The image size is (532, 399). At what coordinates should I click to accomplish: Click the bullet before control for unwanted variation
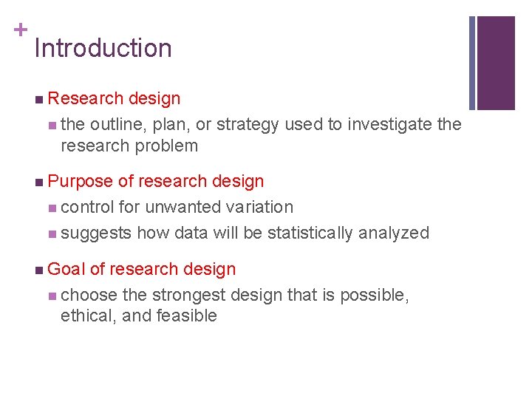(52, 208)
